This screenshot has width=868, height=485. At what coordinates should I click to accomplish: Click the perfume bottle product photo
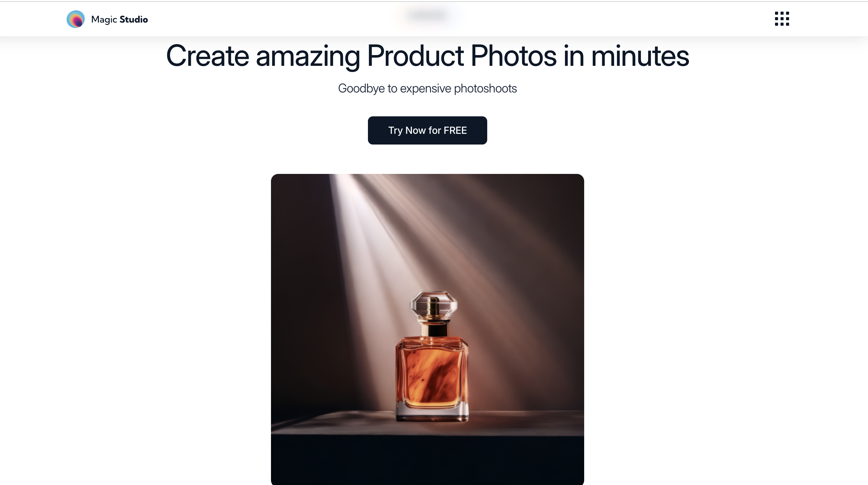click(x=427, y=329)
